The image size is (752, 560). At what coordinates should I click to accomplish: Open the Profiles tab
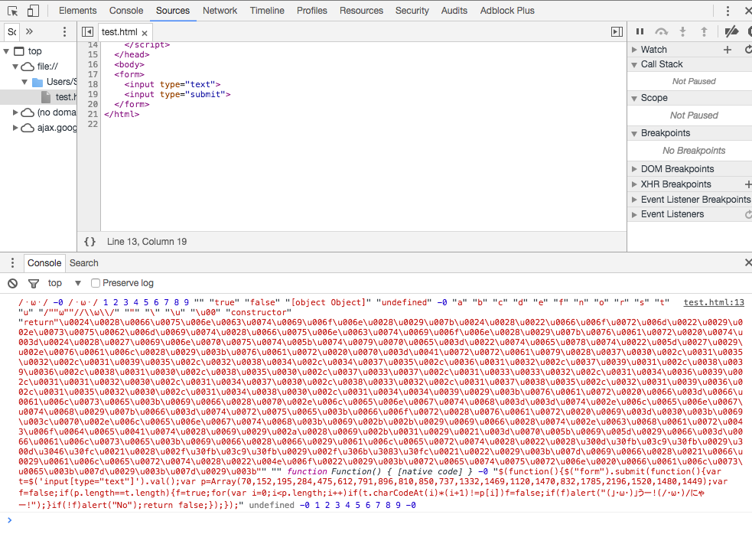click(x=311, y=11)
